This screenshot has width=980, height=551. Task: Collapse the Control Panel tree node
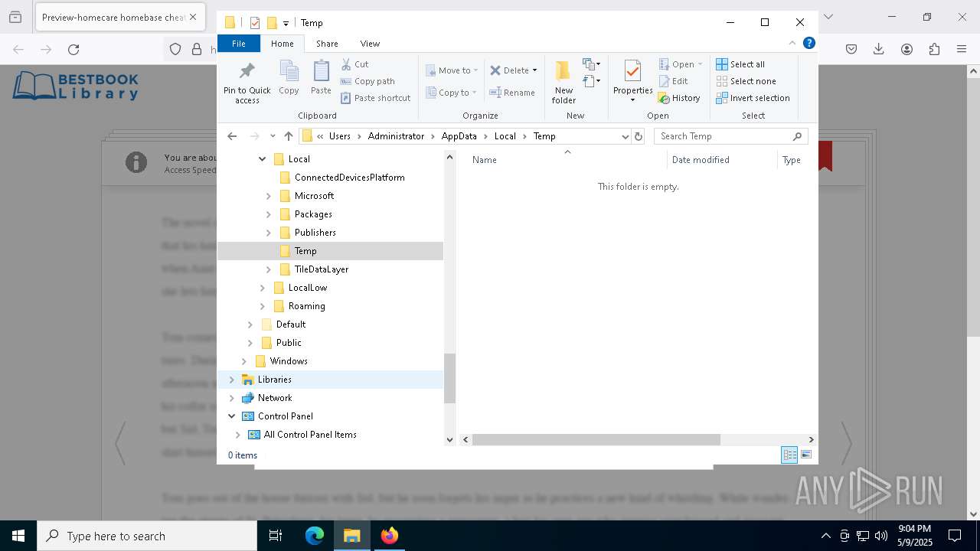[x=232, y=416]
